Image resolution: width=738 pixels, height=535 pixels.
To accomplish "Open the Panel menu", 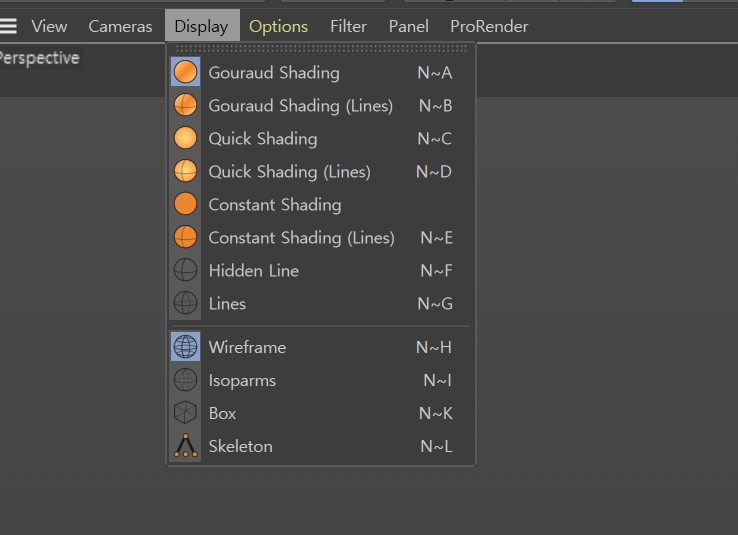I will coord(409,26).
